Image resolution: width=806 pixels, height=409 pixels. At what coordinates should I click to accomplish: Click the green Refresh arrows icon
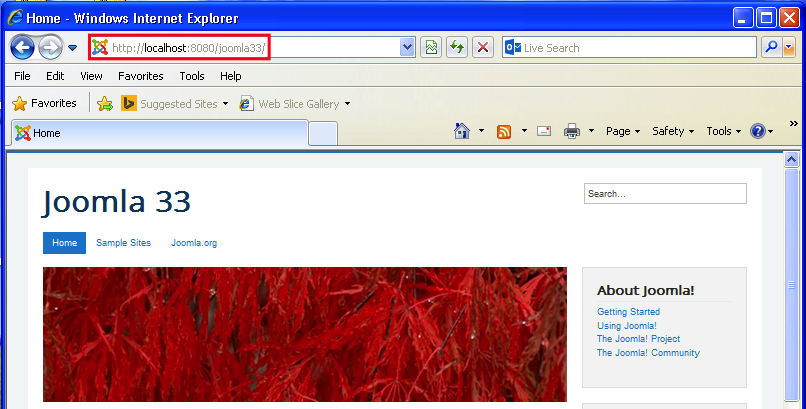point(456,48)
